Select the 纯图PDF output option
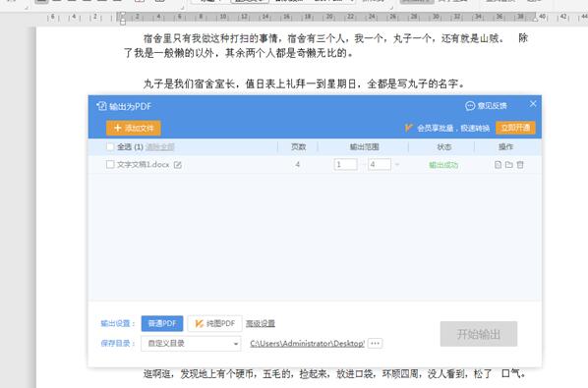 click(215, 323)
